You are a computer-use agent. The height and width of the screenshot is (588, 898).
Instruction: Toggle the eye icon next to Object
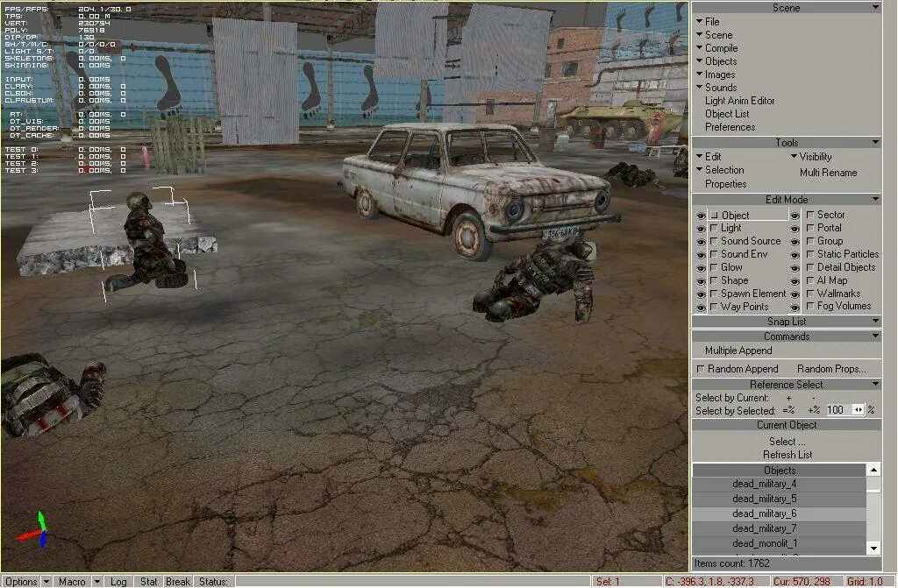[x=701, y=216]
